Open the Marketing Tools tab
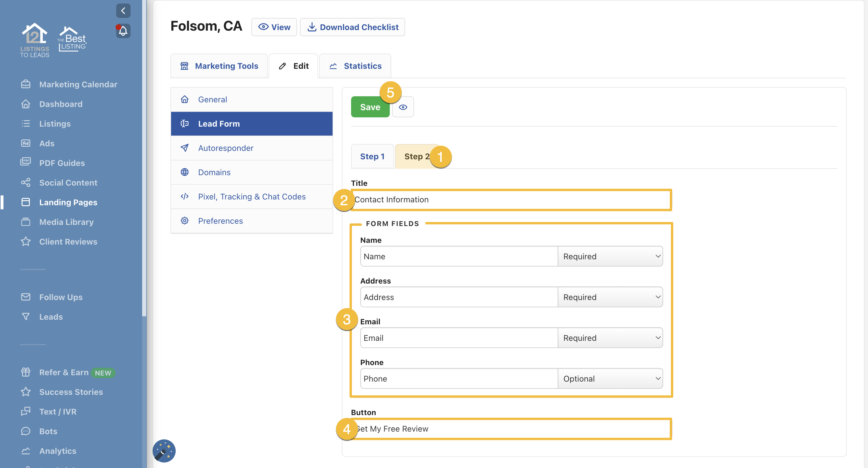 coord(219,66)
